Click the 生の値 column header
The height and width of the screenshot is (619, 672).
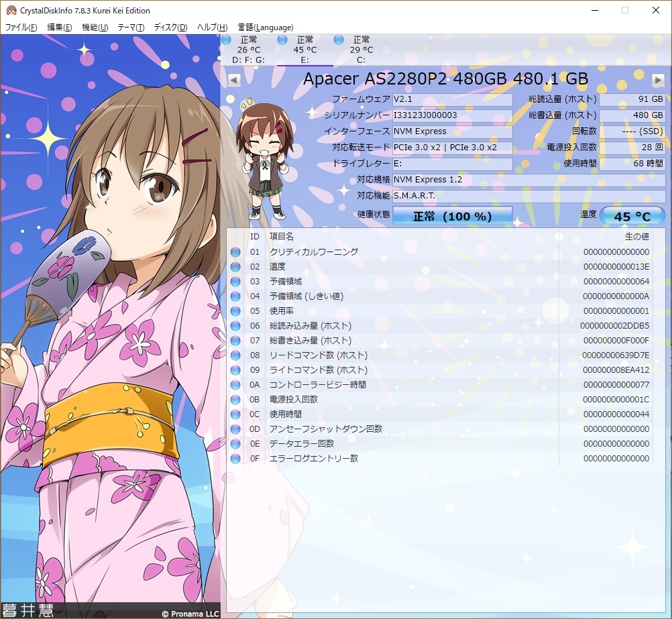tap(637, 237)
